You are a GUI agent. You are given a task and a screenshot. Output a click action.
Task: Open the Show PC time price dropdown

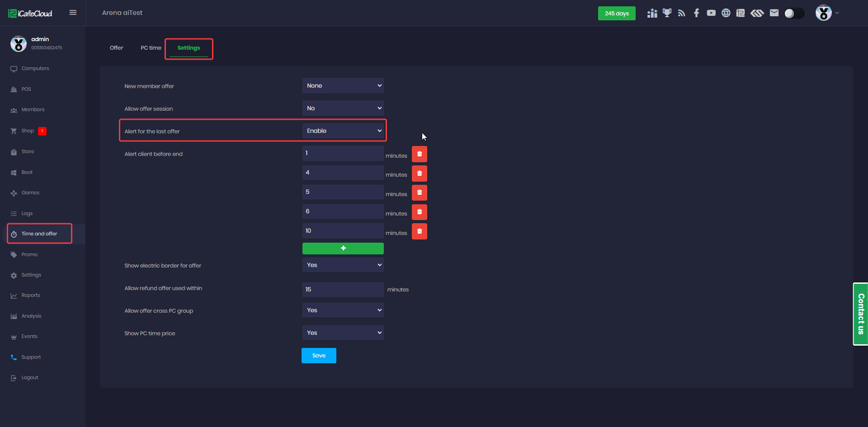click(x=343, y=333)
